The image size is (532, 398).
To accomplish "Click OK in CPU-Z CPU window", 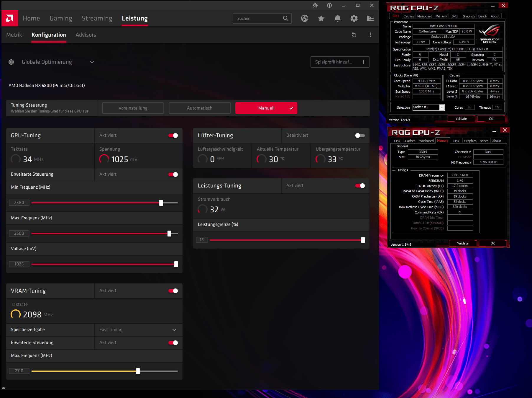I will point(491,119).
